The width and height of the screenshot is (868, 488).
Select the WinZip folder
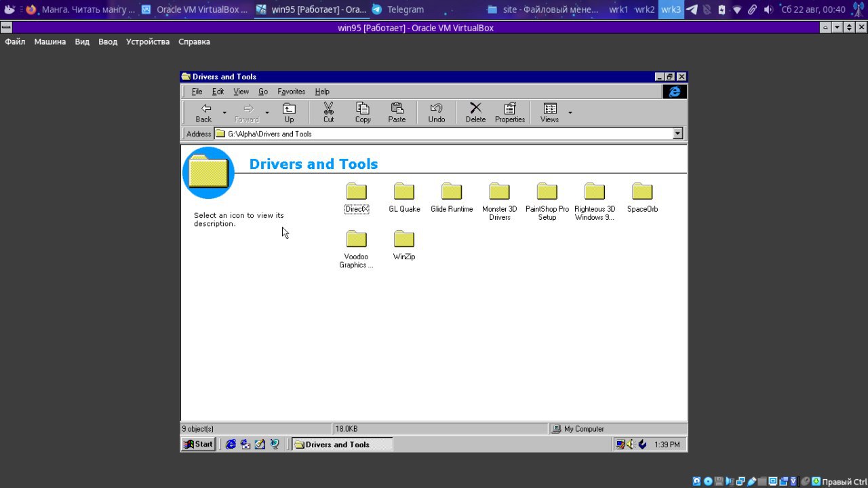pos(404,245)
